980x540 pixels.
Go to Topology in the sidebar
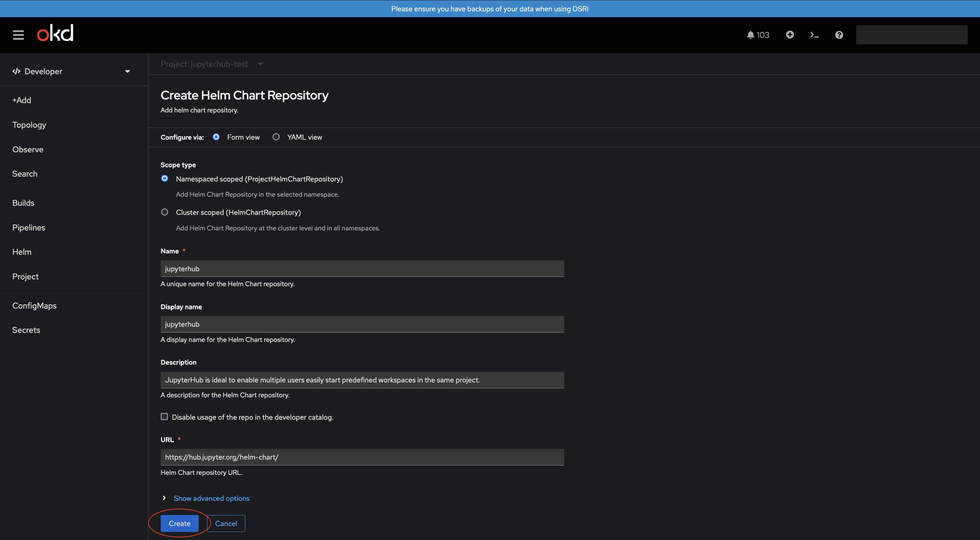click(x=29, y=125)
